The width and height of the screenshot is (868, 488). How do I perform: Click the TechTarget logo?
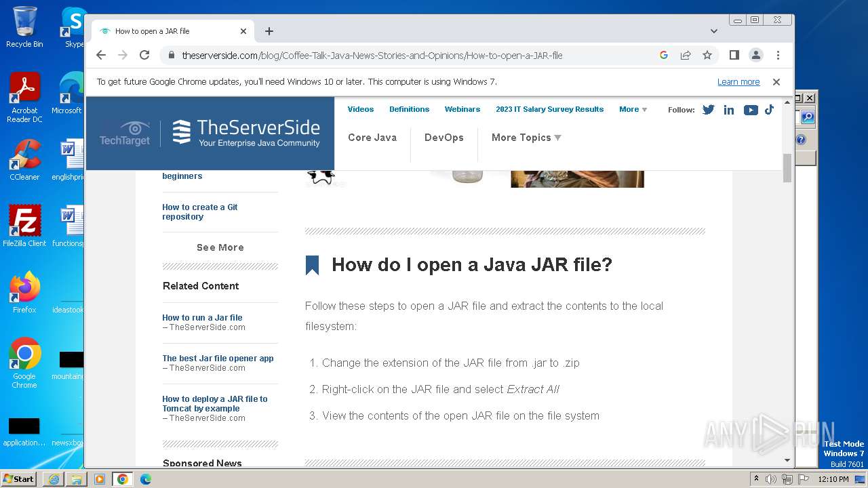pyautogui.click(x=125, y=133)
